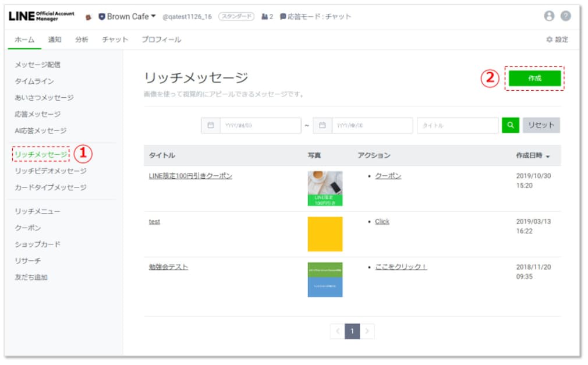
Task: Open リッチメニュー in sidebar
Action: click(x=37, y=211)
